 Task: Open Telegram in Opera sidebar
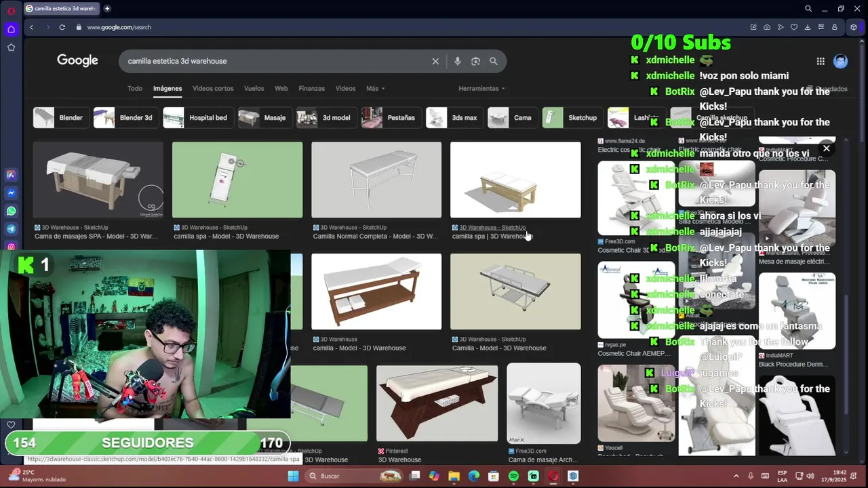point(11,229)
